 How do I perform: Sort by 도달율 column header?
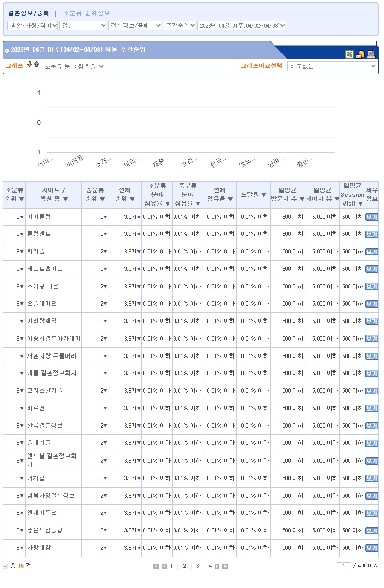click(254, 195)
